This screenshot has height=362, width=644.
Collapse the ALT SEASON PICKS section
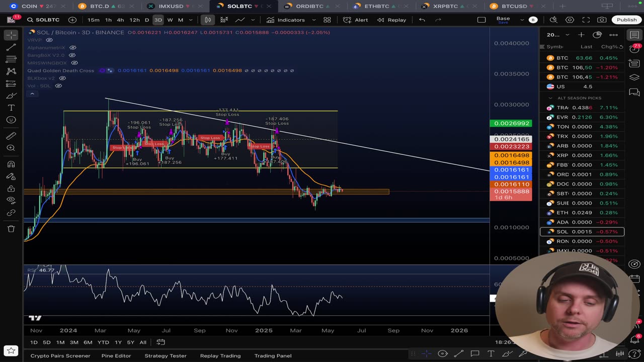[x=550, y=98]
